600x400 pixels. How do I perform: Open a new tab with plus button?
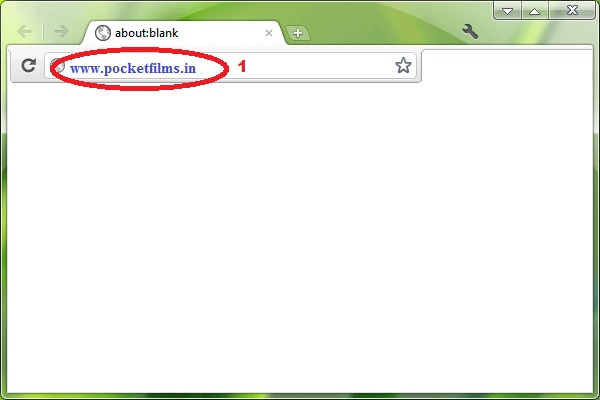298,33
